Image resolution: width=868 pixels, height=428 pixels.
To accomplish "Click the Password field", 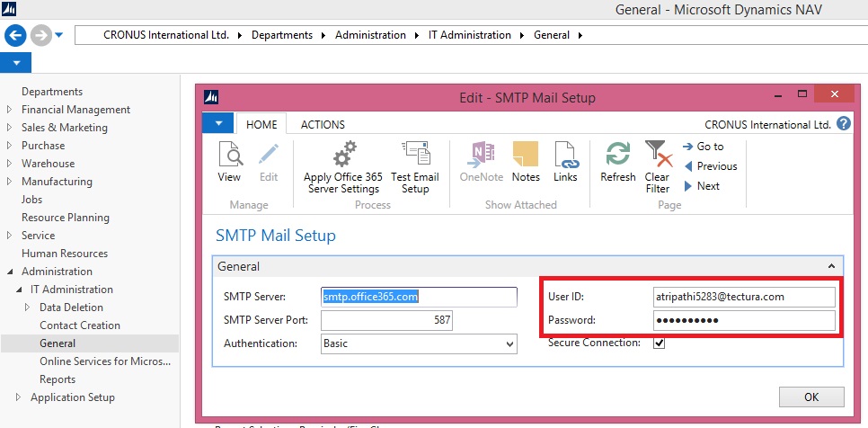I will coord(744,321).
